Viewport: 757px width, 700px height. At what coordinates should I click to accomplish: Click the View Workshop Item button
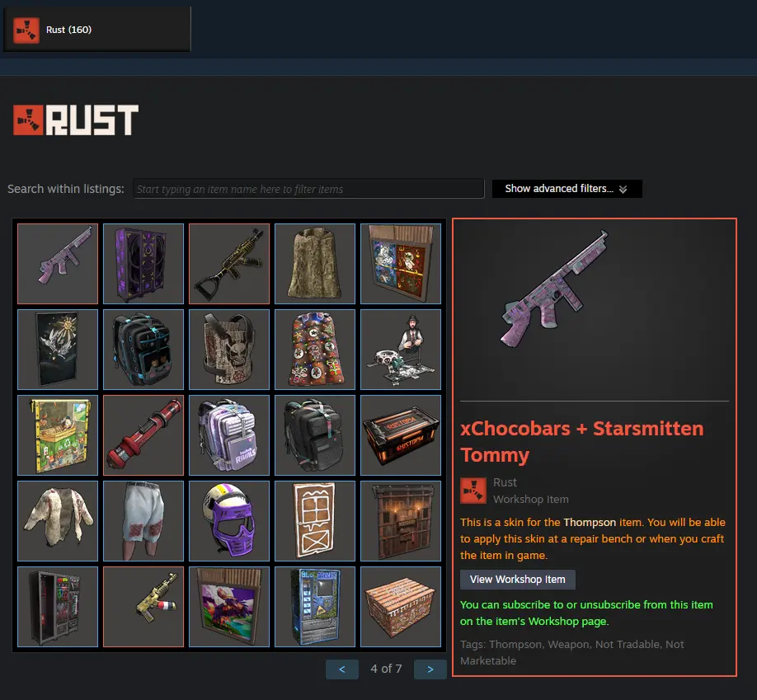[518, 580]
